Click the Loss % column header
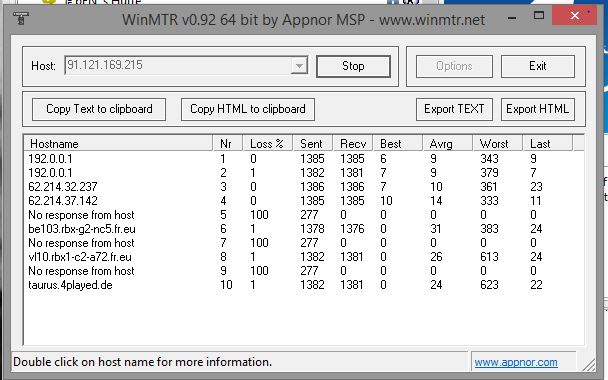The image size is (608, 380). point(268,143)
